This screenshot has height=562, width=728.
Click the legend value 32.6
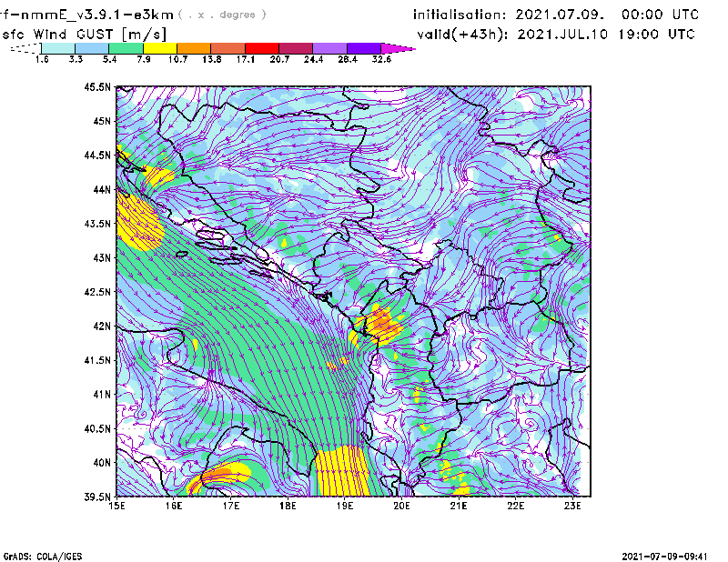381,59
